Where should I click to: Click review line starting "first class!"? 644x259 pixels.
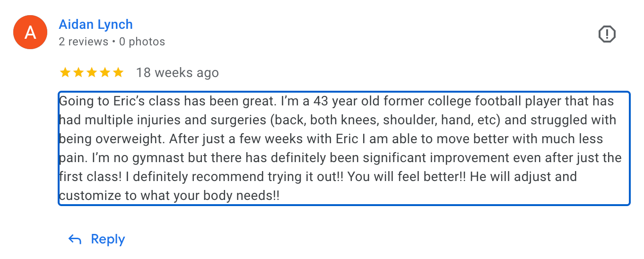318,177
